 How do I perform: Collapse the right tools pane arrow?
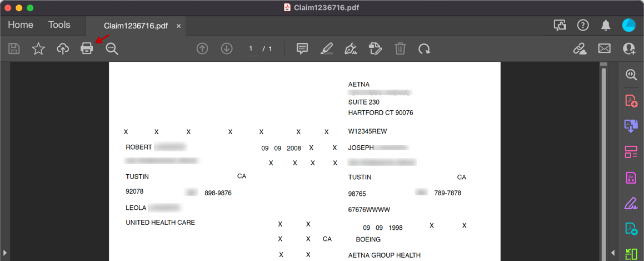[x=613, y=252]
